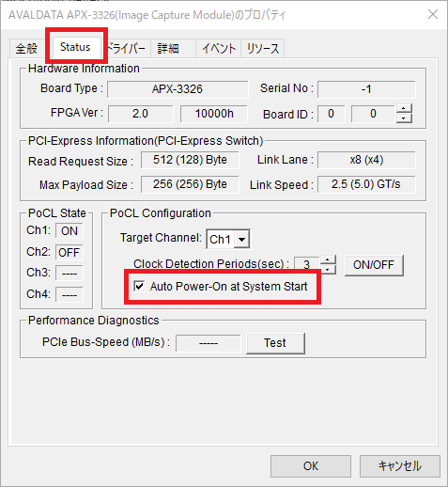Image resolution: width=448 pixels, height=487 pixels.
Task: Open the 全般 tab
Action: 26,49
